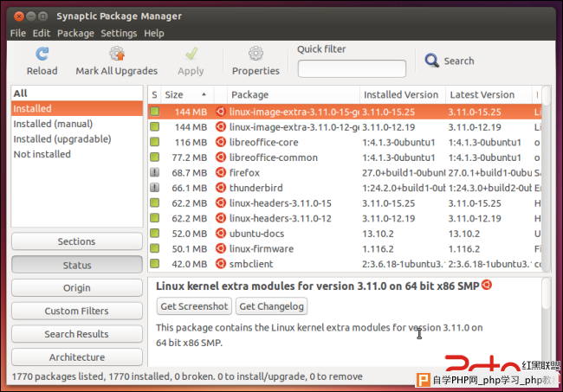Sort by the S status column header
The image size is (563, 392).
click(154, 94)
